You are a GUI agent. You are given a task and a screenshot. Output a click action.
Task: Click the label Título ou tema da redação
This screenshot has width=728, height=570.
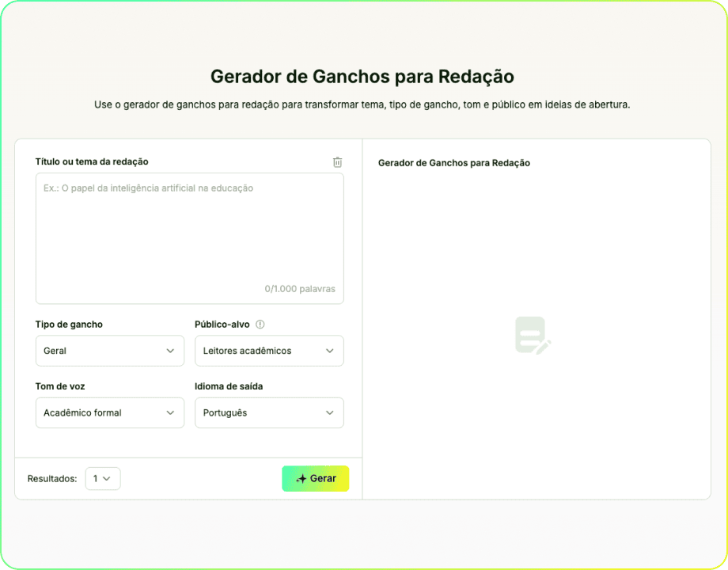click(x=92, y=161)
